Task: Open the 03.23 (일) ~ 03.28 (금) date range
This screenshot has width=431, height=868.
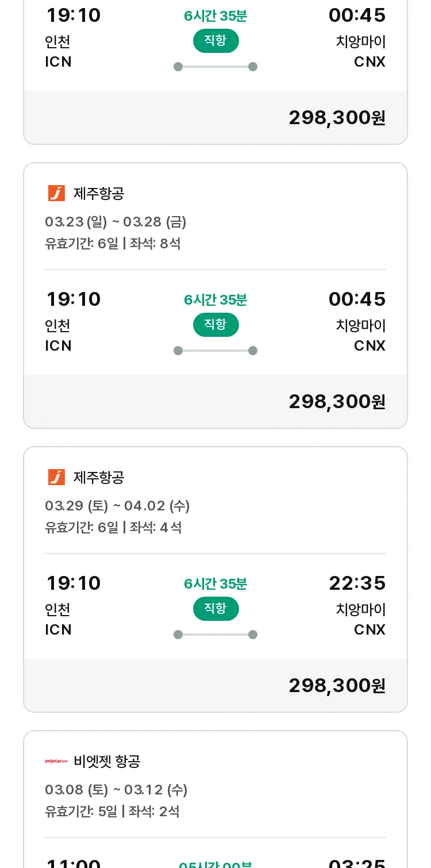Action: pyautogui.click(x=116, y=222)
